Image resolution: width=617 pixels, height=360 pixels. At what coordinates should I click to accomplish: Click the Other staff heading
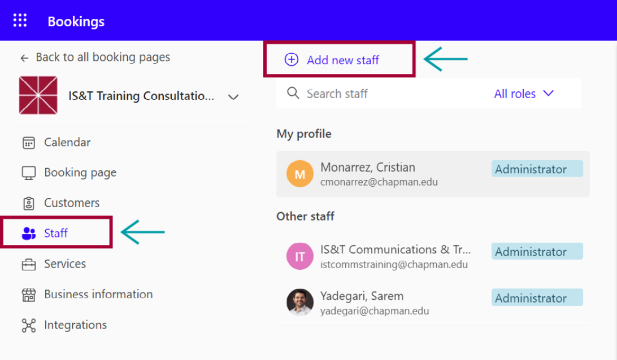[305, 216]
